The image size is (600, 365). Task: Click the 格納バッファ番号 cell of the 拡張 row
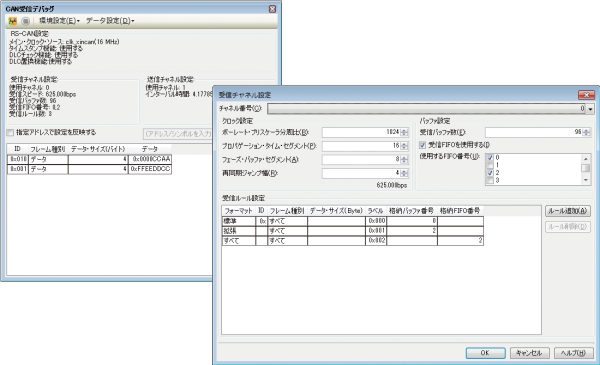point(412,231)
